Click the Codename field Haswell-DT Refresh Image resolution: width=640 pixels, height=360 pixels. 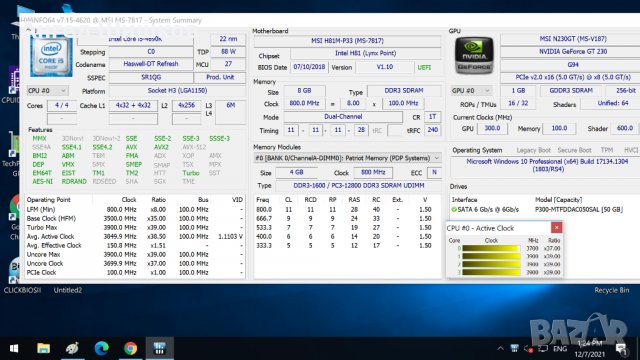(x=151, y=64)
